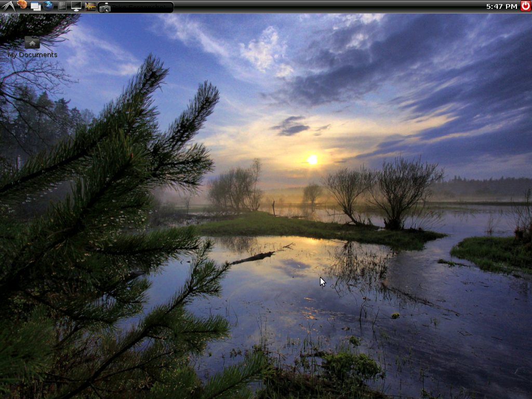The width and height of the screenshot is (532, 399).
Task: Open the web browser globe icon
Action: 48,6
